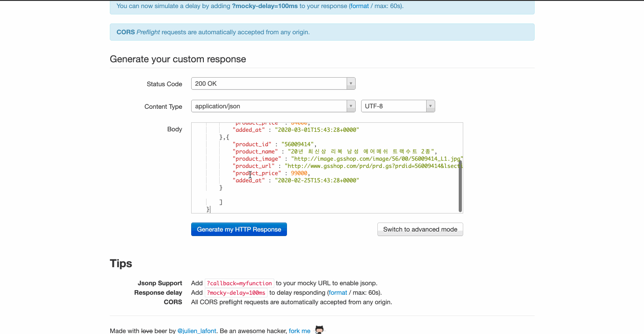Click the UTF-8 dropdown arrow
Screen dimensions: 644x334
pyautogui.click(x=430, y=106)
